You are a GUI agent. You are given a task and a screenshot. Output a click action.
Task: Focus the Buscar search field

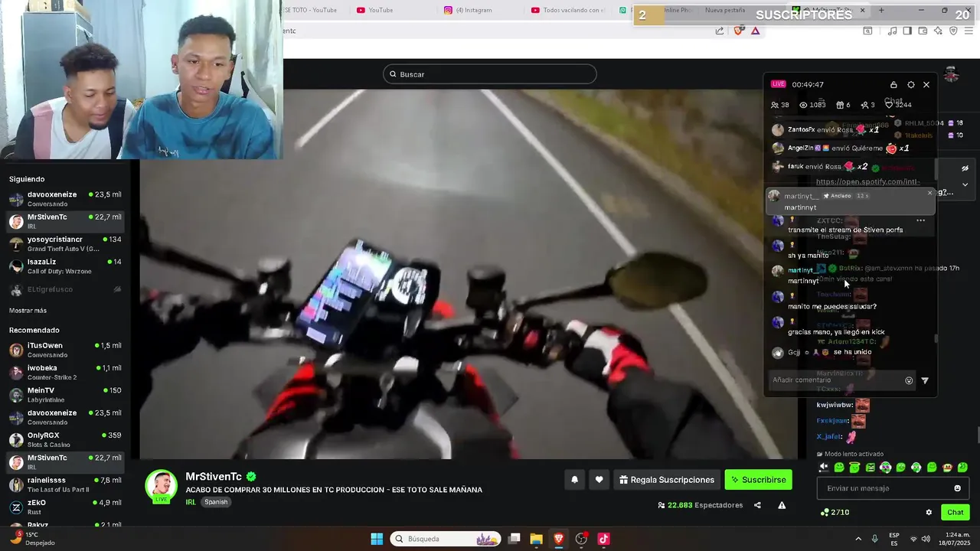click(490, 74)
